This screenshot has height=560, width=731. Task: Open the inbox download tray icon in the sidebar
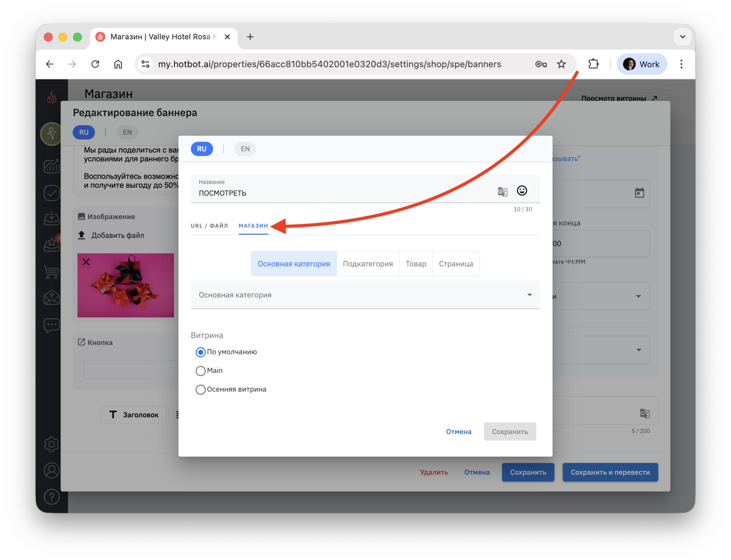[52, 219]
